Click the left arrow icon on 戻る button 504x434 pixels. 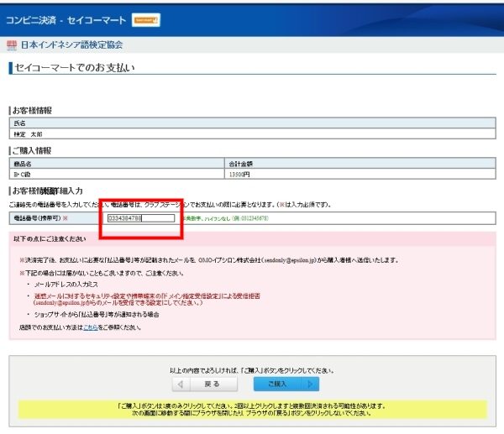coord(181,384)
